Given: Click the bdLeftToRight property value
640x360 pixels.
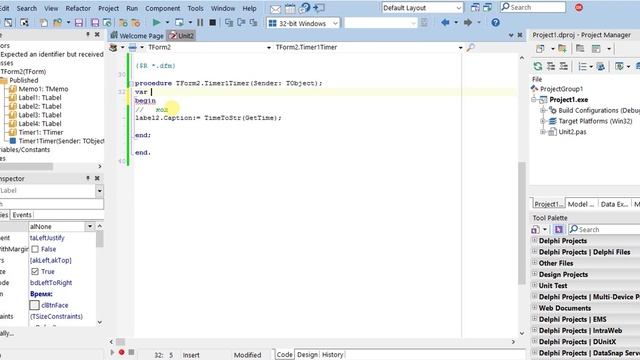Looking at the screenshot, I should click(51, 282).
